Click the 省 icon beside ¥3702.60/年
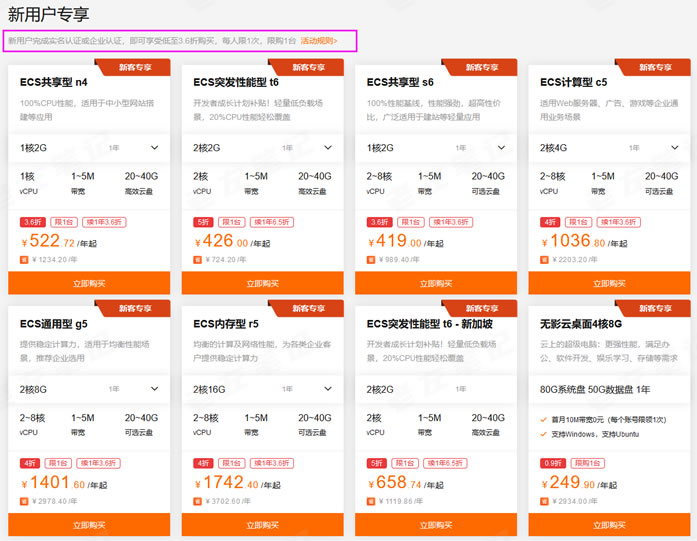 coord(197,501)
